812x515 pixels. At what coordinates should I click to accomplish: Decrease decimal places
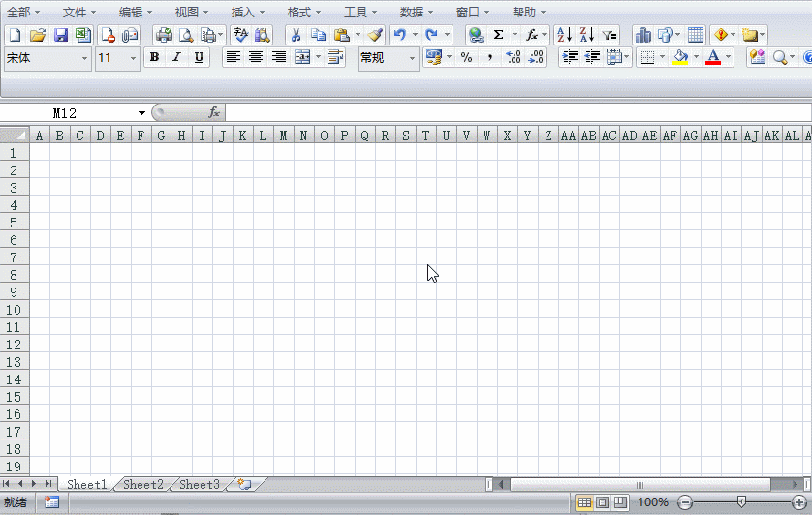click(536, 57)
